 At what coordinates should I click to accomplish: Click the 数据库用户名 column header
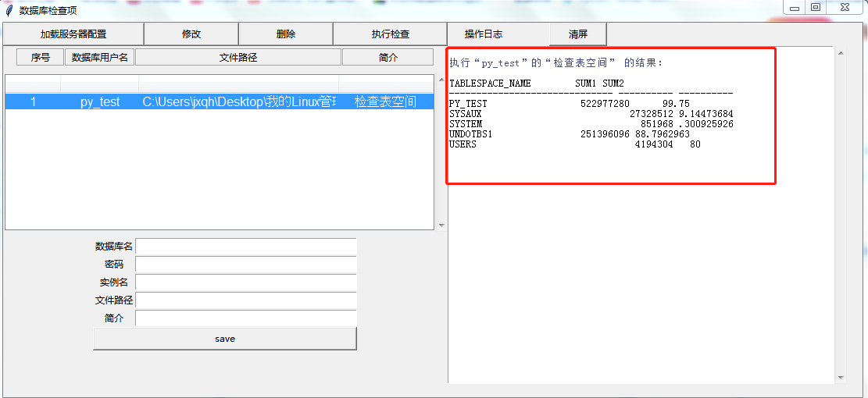pyautogui.click(x=100, y=57)
